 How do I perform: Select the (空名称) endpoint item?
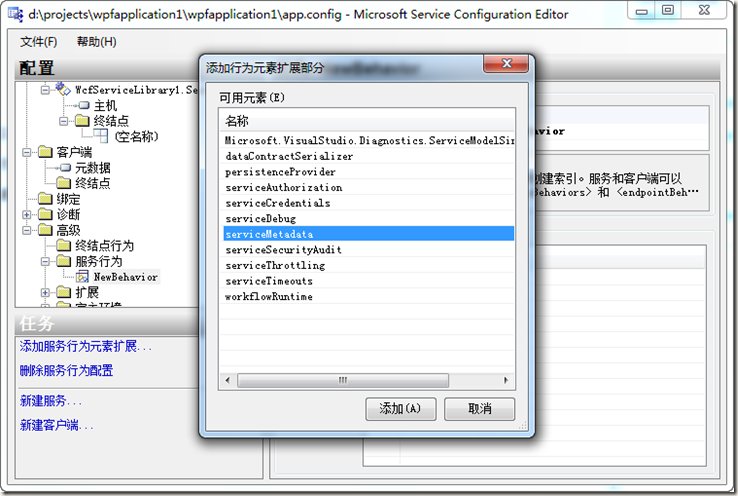click(136, 136)
